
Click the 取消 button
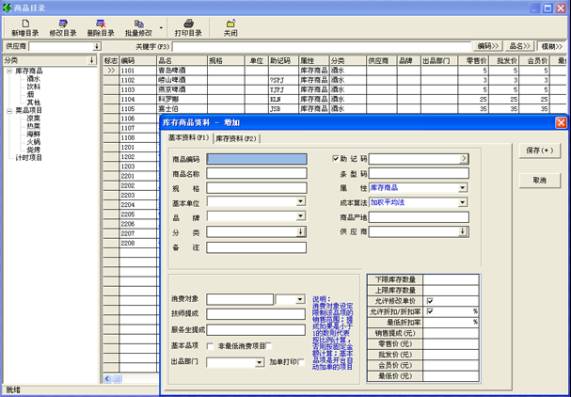[x=540, y=180]
